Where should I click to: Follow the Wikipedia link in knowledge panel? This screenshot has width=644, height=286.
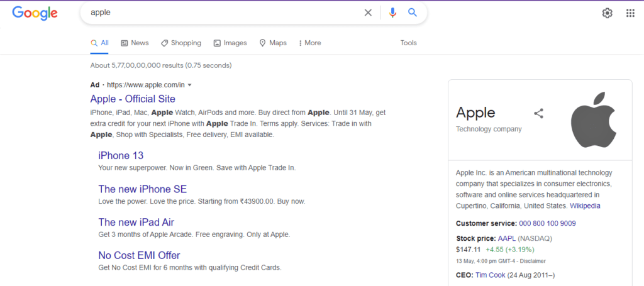pos(585,206)
